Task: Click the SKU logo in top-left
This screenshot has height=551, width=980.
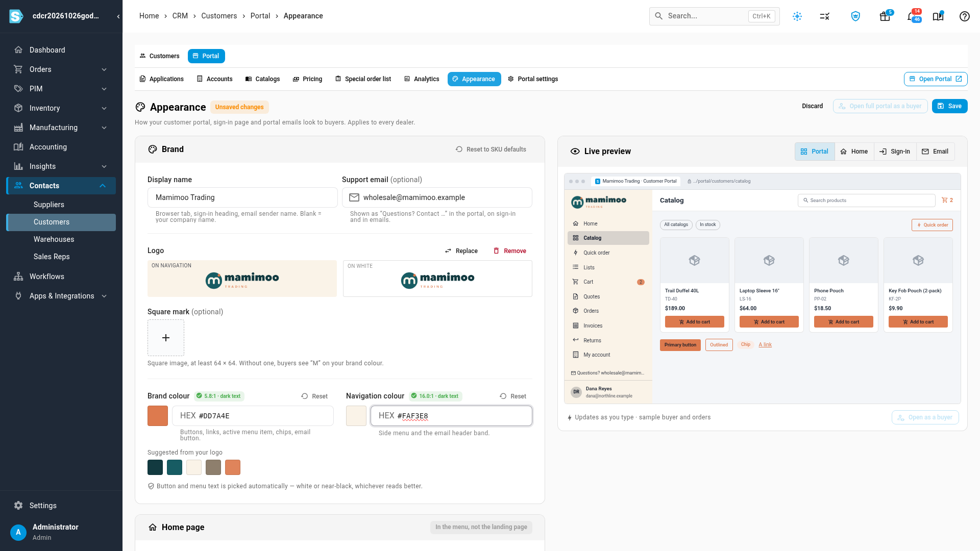Action: 16,16
